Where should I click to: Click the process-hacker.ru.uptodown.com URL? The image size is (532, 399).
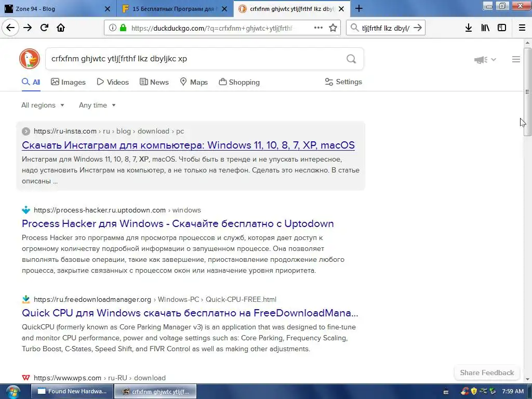pyautogui.click(x=117, y=210)
